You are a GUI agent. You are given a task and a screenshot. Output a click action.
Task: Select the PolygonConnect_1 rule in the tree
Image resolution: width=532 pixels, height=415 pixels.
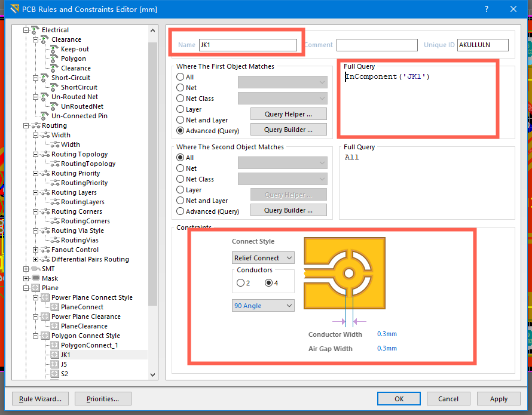click(x=90, y=345)
